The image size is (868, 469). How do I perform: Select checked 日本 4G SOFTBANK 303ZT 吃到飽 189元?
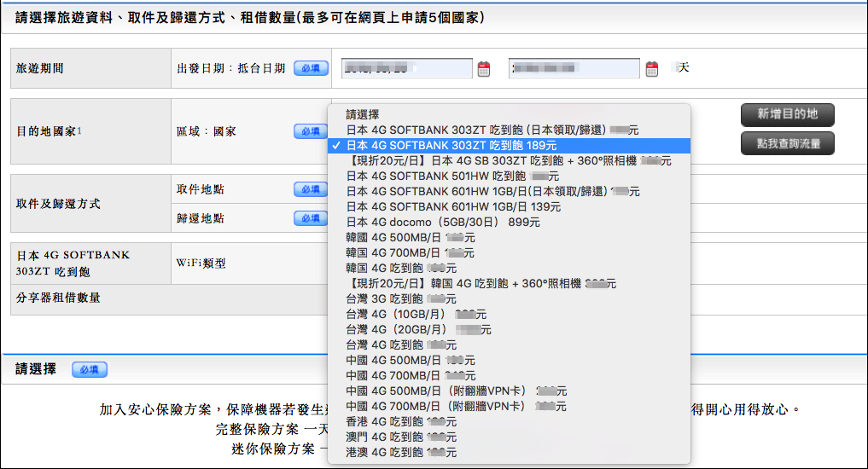(x=510, y=146)
